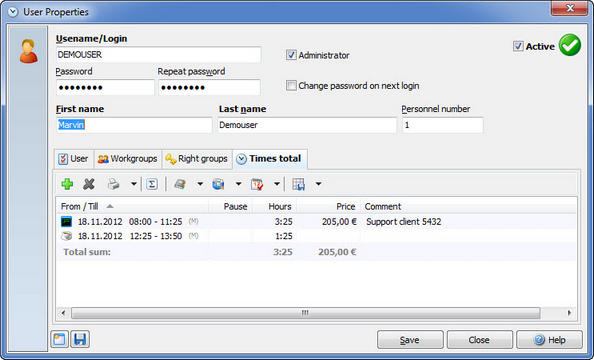Click the floppy disk save icon
Image resolution: width=594 pixels, height=360 pixels.
click(x=80, y=339)
